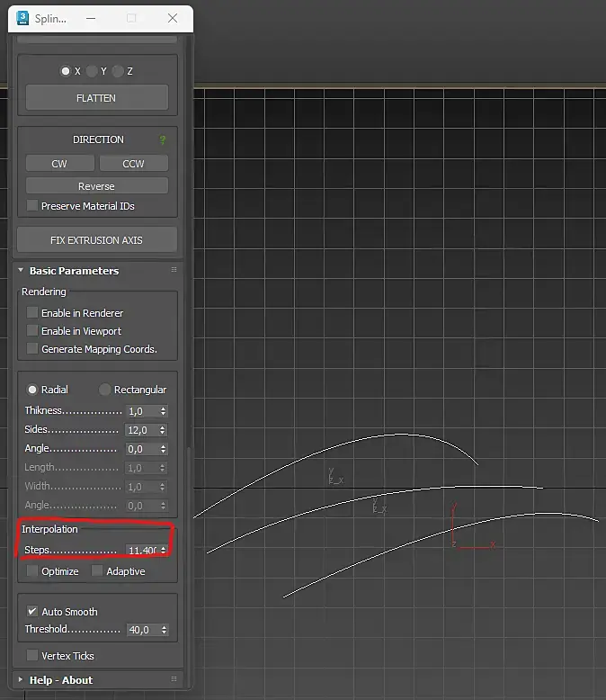Click the 3ds Max app icon in title bar
The height and width of the screenshot is (700, 606).
click(22, 18)
